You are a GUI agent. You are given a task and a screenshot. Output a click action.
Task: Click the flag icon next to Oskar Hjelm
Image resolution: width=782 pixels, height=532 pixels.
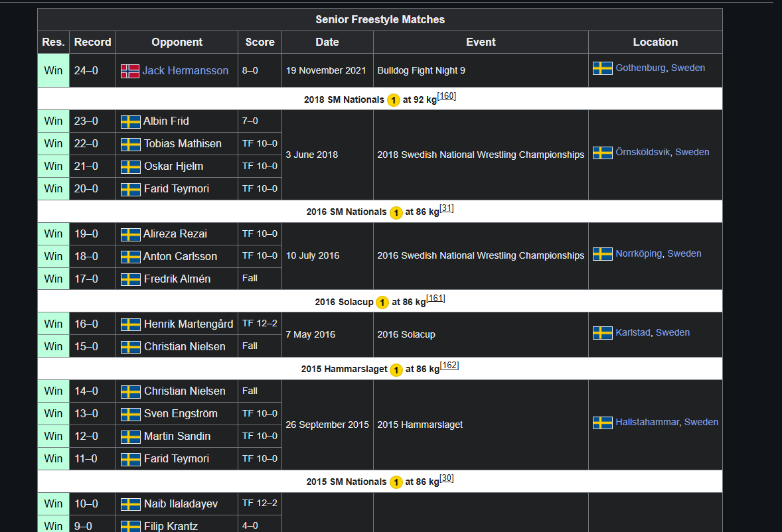[131, 167]
